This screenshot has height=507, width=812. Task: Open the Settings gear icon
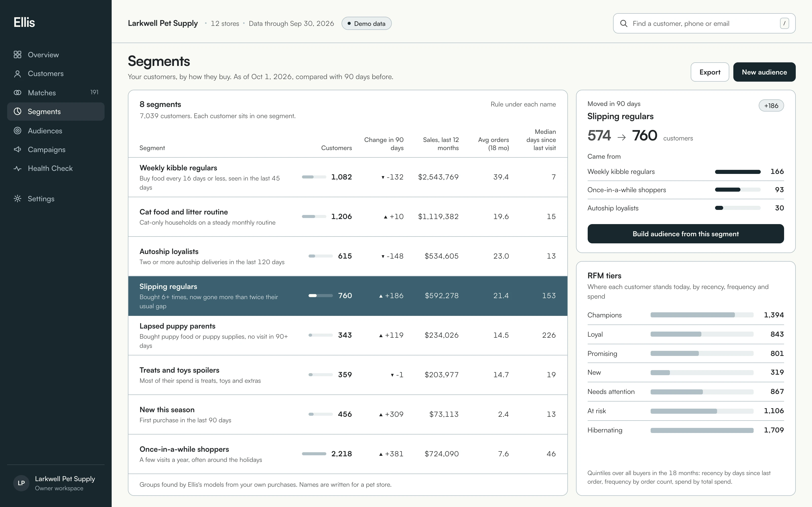[18, 198]
